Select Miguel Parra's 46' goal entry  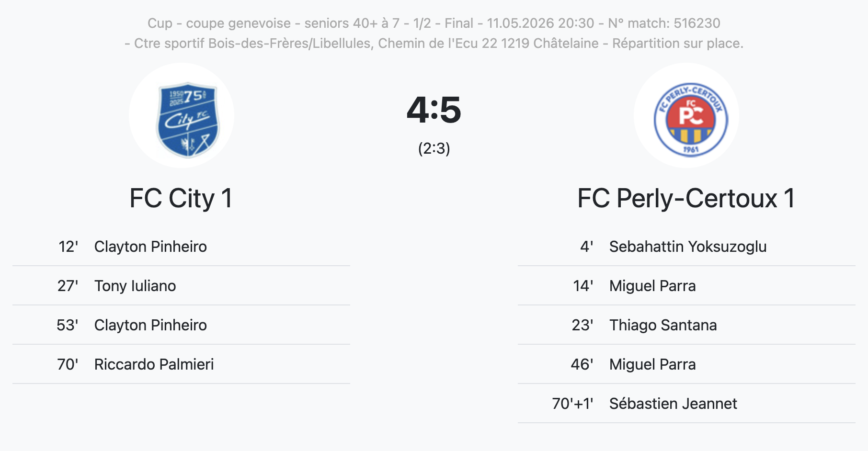[x=686, y=364]
